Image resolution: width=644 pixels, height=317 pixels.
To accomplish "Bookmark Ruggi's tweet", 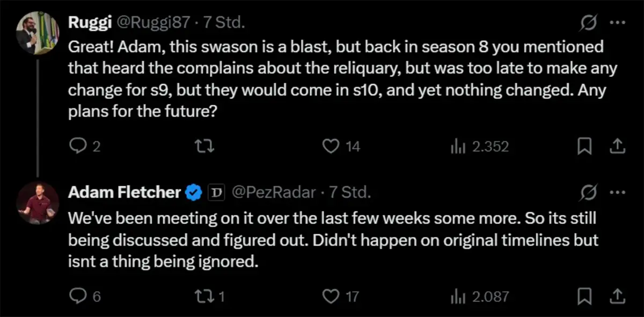I will [584, 146].
